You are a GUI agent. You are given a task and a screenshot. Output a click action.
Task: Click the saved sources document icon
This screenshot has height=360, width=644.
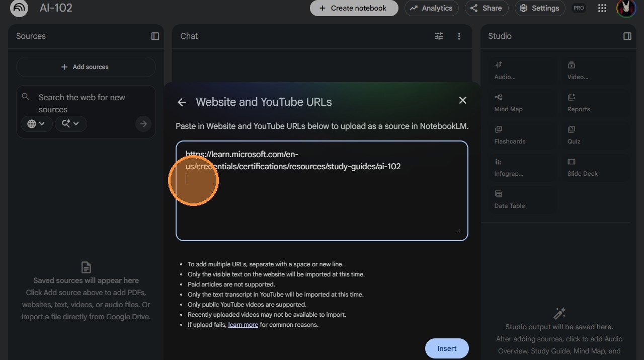pyautogui.click(x=86, y=267)
